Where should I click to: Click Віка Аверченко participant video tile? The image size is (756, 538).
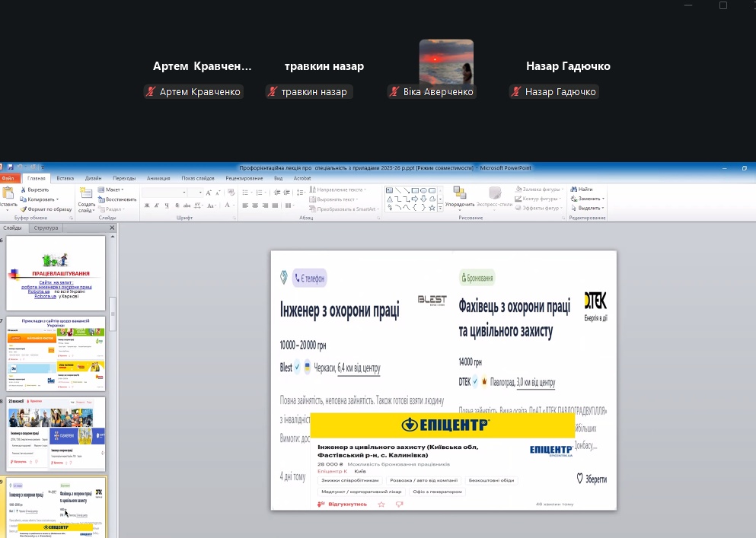(446, 68)
